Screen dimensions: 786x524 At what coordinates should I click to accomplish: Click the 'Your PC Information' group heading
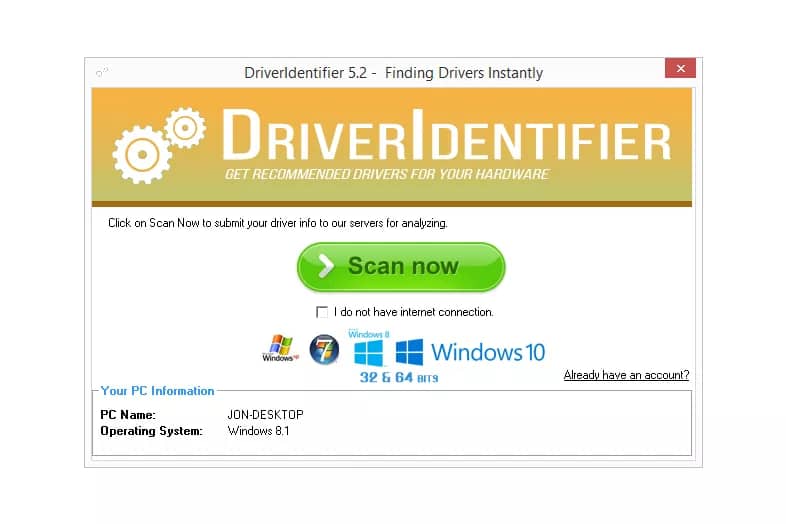pos(157,391)
